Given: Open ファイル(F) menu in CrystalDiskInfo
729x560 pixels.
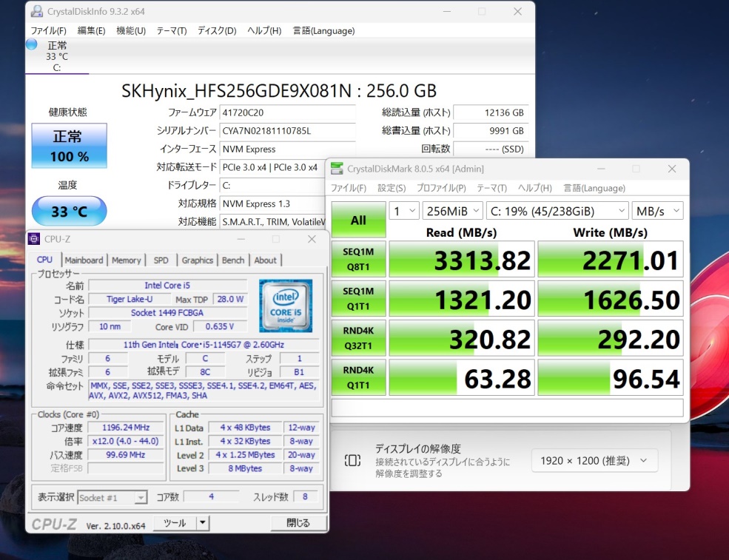Looking at the screenshot, I should [48, 30].
